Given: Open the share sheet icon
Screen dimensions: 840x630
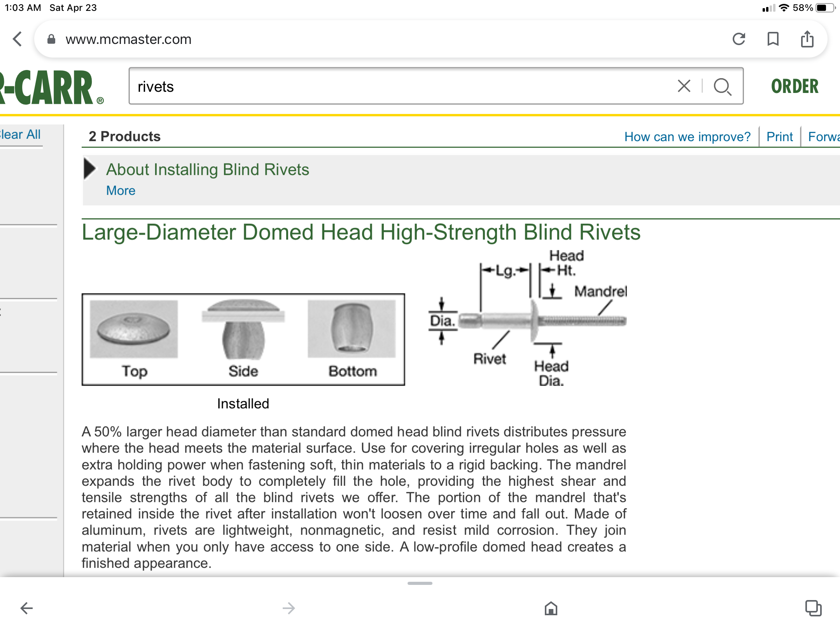Looking at the screenshot, I should [807, 39].
